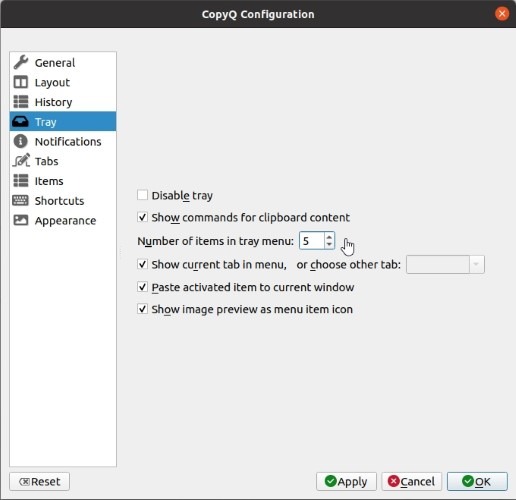
Task: Click the General wrench icon
Action: point(21,62)
